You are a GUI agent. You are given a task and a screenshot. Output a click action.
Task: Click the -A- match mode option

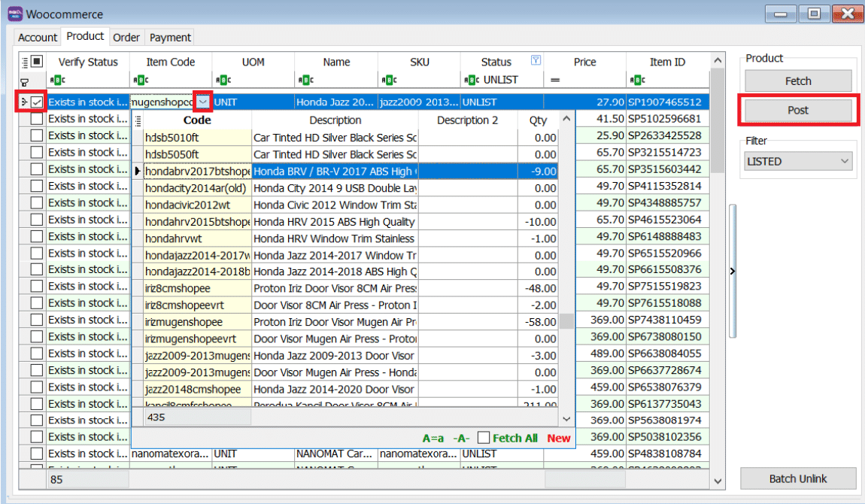(x=461, y=439)
